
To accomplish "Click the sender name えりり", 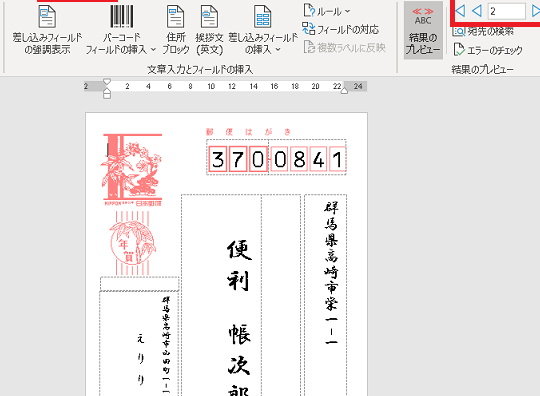I will click(140, 359).
